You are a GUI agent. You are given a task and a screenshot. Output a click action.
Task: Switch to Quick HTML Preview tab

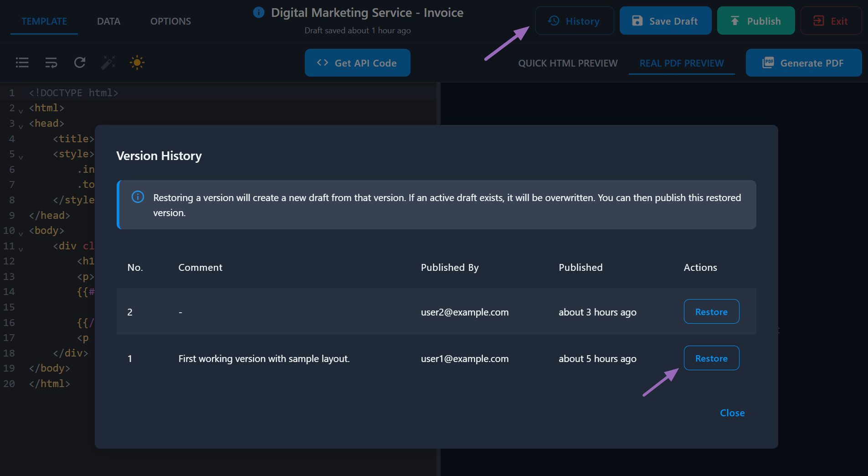(x=568, y=63)
